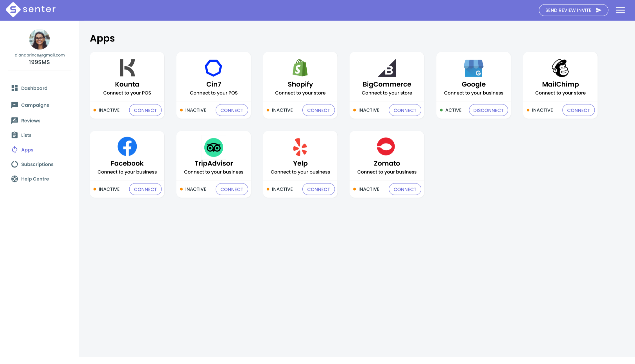The height and width of the screenshot is (364, 635).
Task: Select Apps in the sidebar navigation
Action: 27,149
